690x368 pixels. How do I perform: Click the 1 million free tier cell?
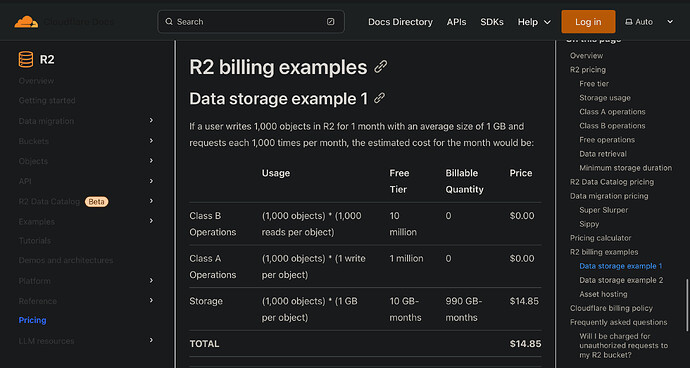[407, 258]
